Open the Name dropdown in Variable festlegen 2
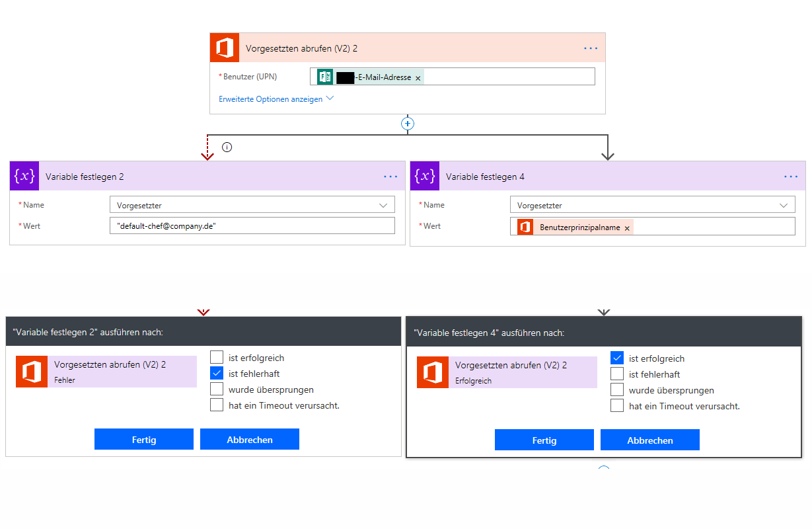This screenshot has height=529, width=812. [x=383, y=204]
